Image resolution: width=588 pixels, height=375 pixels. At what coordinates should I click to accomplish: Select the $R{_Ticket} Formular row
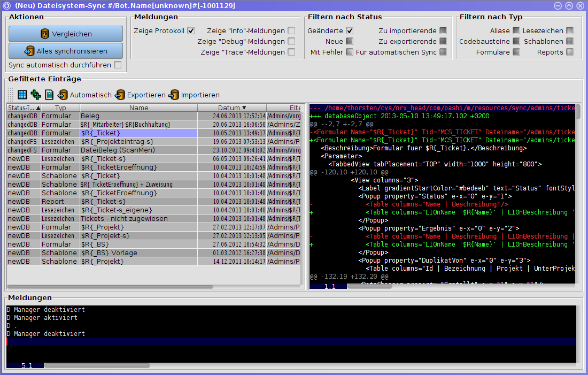tap(138, 133)
